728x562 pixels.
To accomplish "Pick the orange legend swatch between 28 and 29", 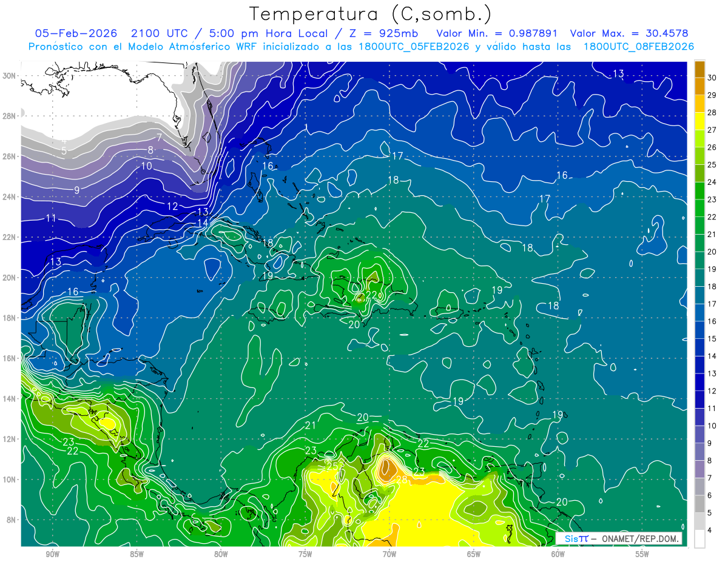I will coord(699,104).
